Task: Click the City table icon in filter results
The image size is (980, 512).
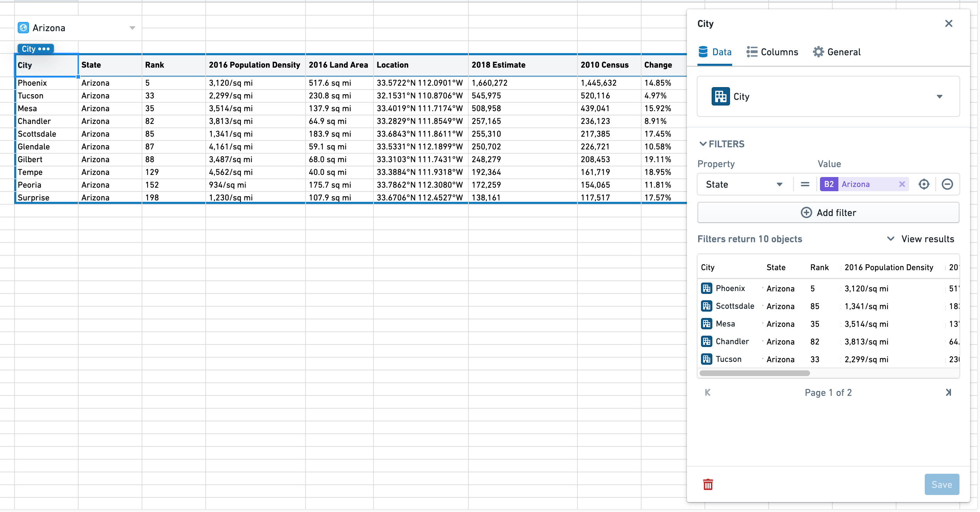Action: (x=706, y=287)
